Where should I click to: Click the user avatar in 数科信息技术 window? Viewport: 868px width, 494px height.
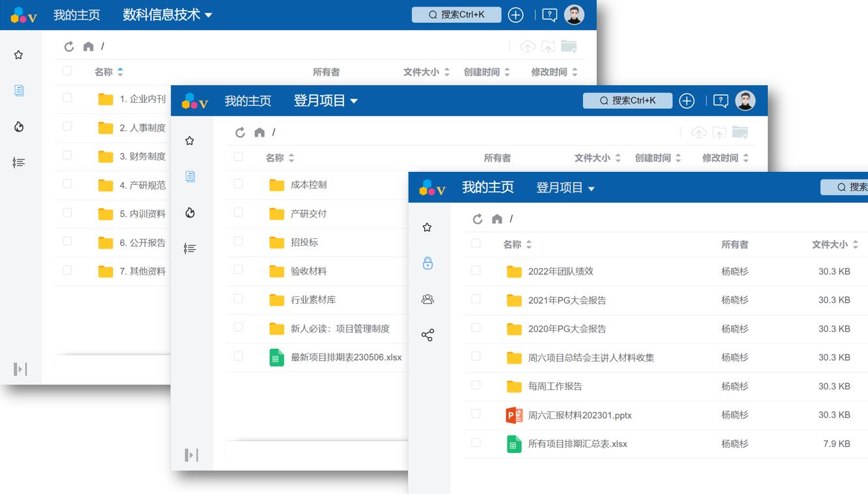tap(574, 15)
